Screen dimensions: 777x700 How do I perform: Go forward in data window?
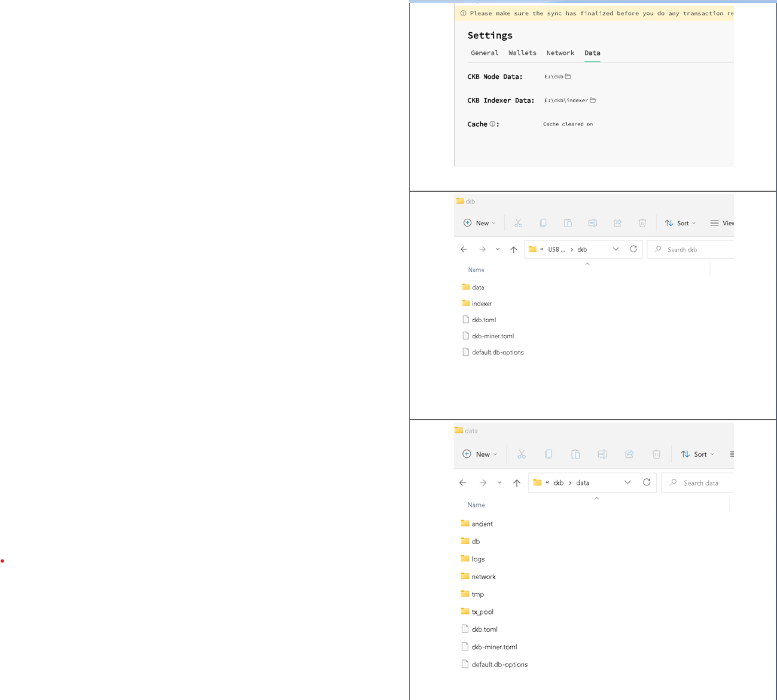(x=483, y=482)
